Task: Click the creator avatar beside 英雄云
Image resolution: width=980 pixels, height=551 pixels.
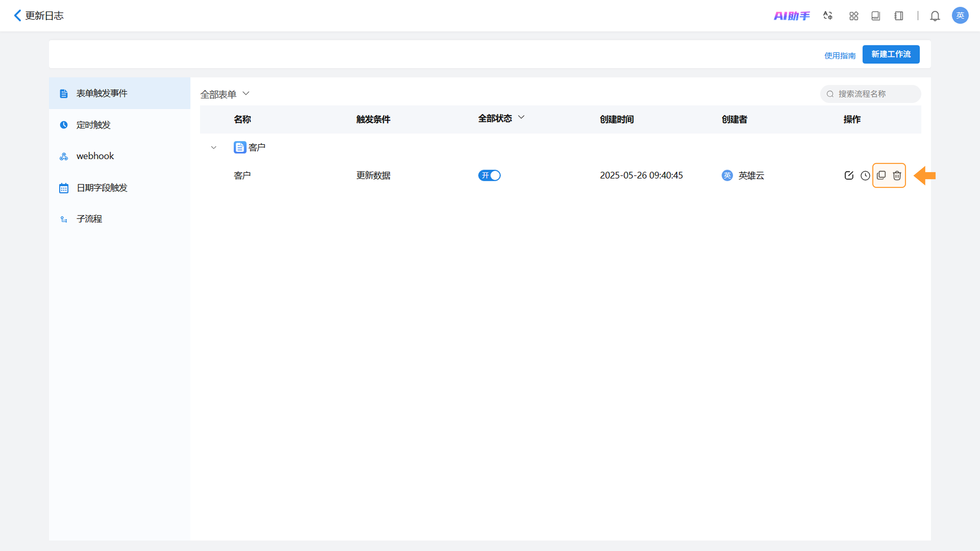Action: pyautogui.click(x=727, y=175)
